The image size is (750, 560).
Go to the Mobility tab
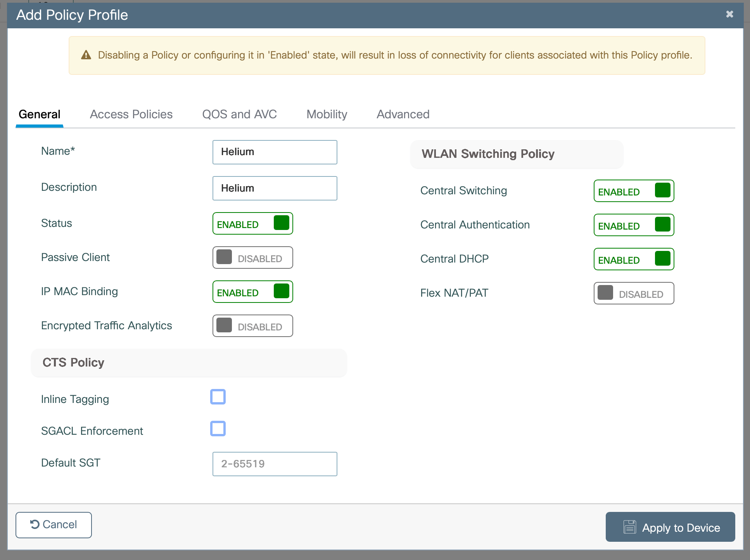coord(327,114)
